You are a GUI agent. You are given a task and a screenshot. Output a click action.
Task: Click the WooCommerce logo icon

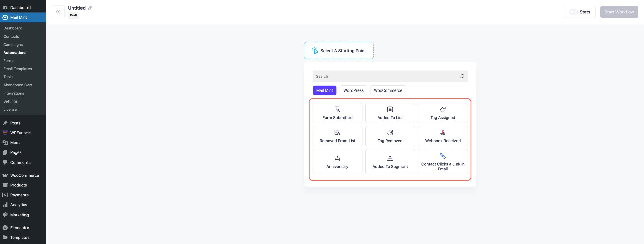(5, 175)
